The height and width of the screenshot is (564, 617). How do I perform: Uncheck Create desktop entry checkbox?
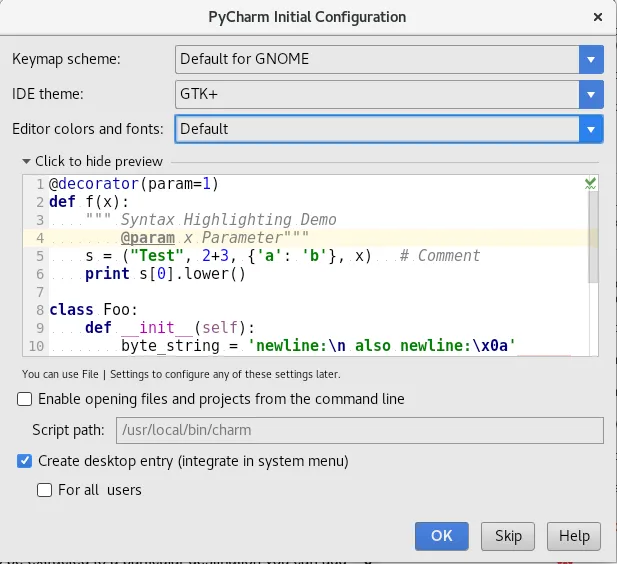click(x=24, y=461)
